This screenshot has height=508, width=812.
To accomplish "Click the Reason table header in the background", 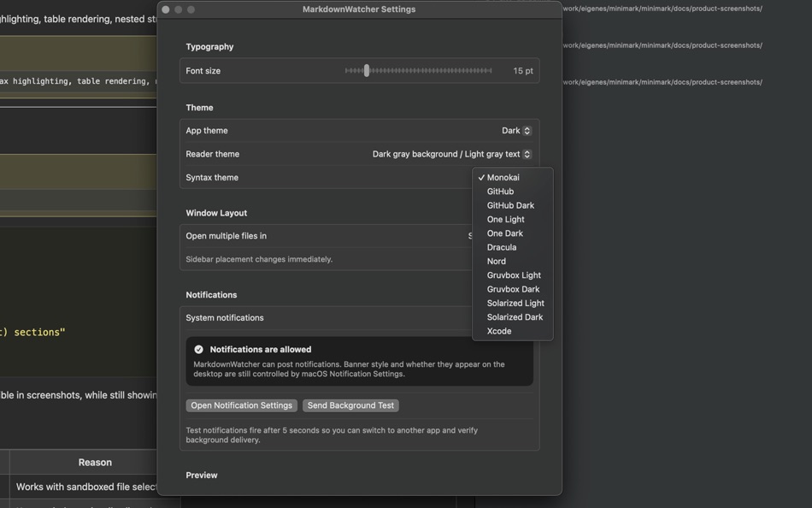I will point(94,462).
